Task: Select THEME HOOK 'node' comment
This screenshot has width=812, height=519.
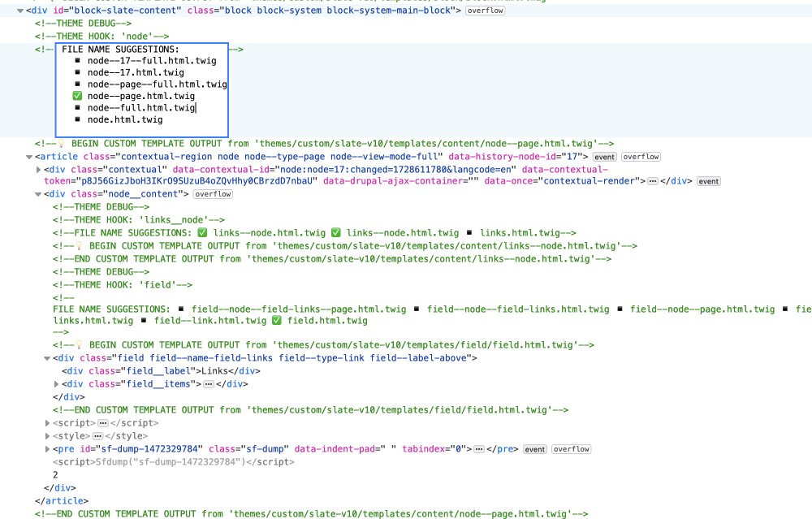Action: (102, 37)
